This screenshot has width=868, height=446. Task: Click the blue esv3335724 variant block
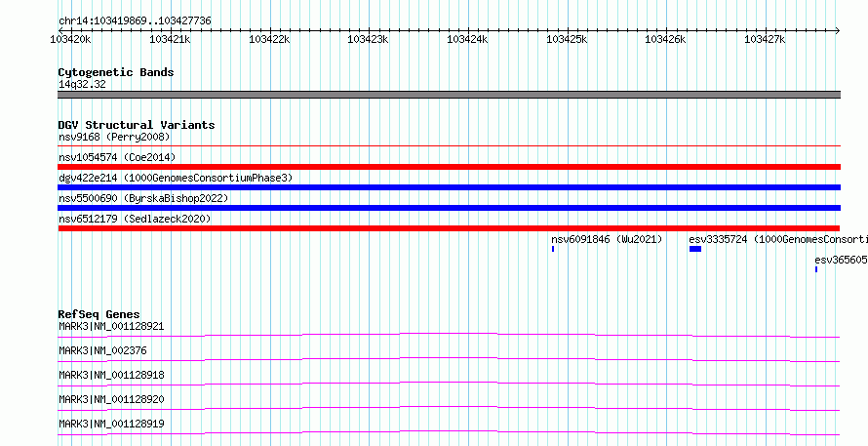[695, 249]
